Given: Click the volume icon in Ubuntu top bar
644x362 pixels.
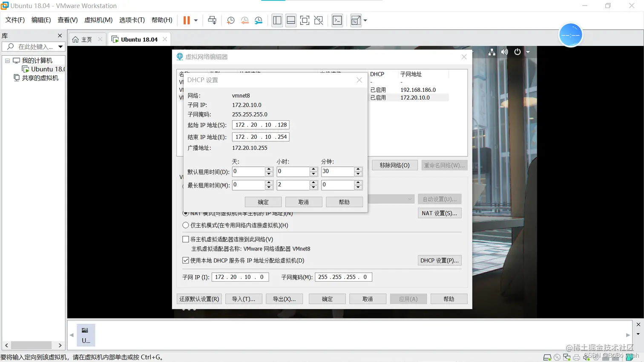Looking at the screenshot, I should click(505, 52).
